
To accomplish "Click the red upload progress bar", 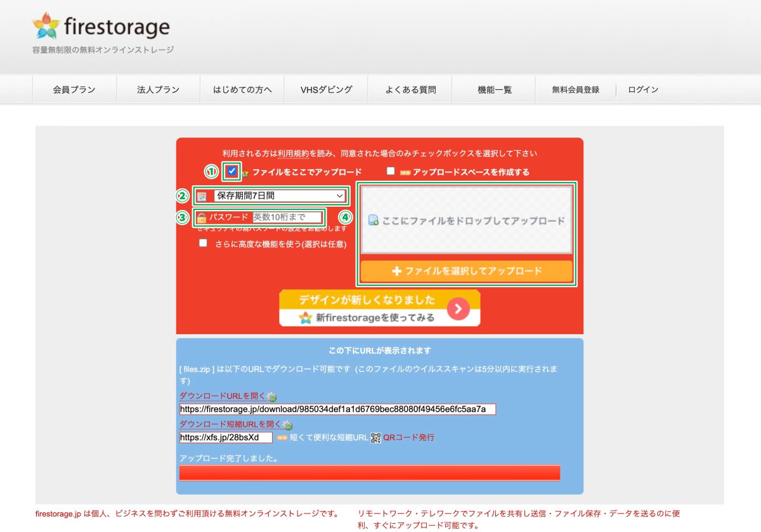I will coord(369,473).
